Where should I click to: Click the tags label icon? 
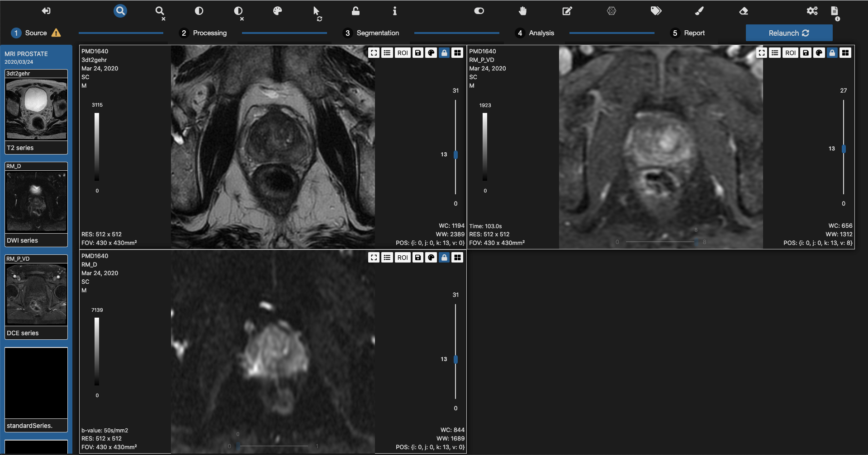point(656,11)
